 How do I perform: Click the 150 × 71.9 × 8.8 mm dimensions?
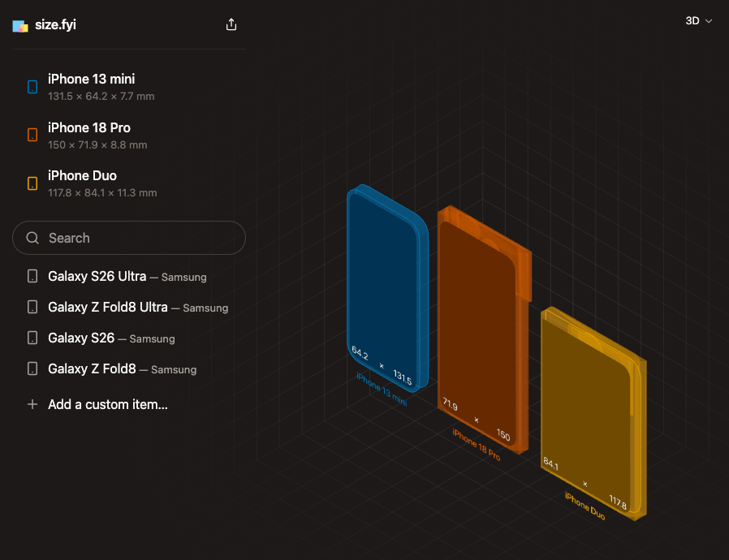(x=97, y=145)
